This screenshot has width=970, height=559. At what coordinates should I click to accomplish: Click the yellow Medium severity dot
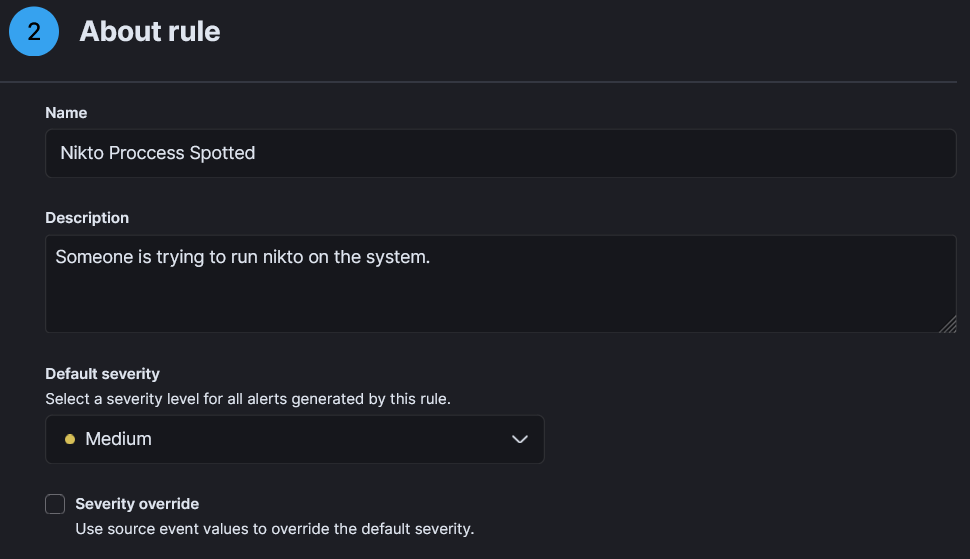[70, 439]
